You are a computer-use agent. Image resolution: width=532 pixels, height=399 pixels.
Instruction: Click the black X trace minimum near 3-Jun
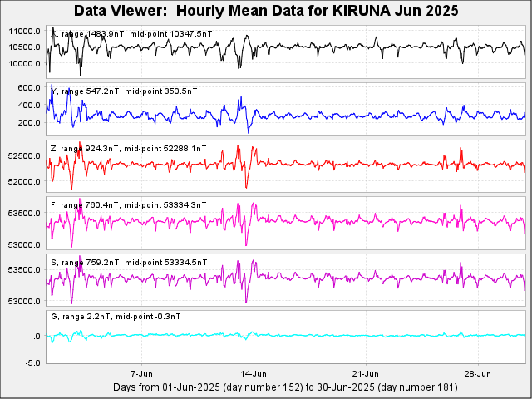81,75
